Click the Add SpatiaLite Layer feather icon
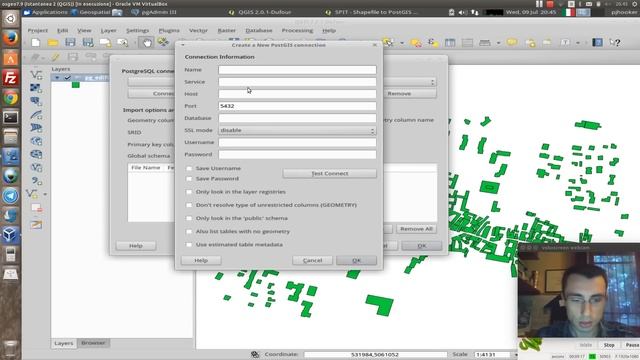 pos(36,115)
